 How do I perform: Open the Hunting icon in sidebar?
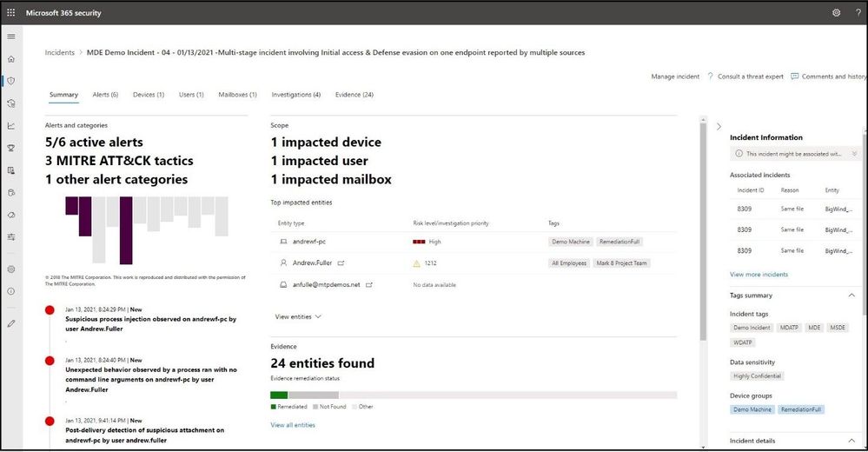tap(11, 103)
